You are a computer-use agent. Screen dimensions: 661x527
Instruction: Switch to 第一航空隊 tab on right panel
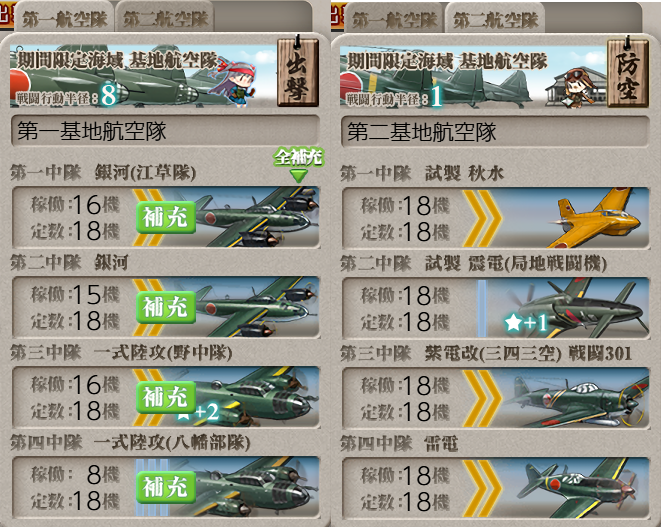[394, 19]
